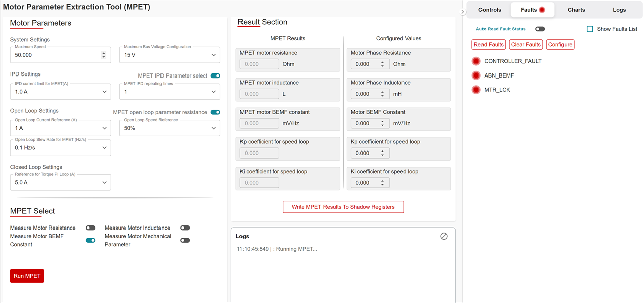
Task: Click the MTR_LCK fault indicator
Action: click(476, 90)
